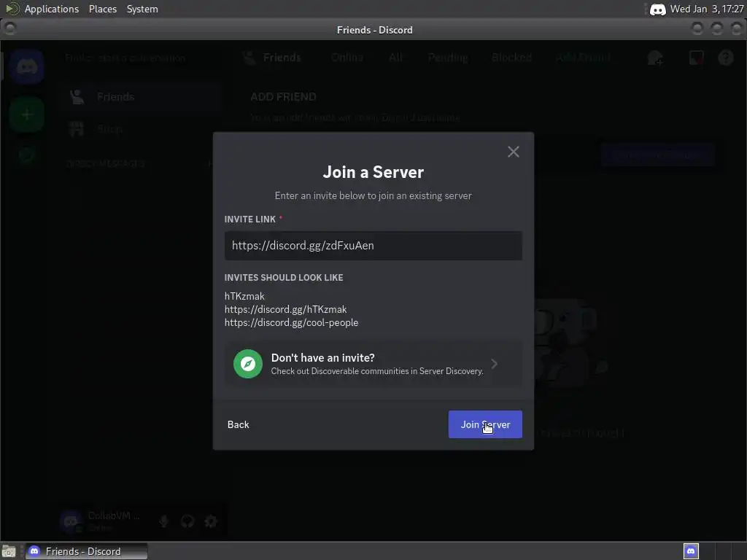Open the System menu
The image size is (747, 560).
(x=142, y=9)
